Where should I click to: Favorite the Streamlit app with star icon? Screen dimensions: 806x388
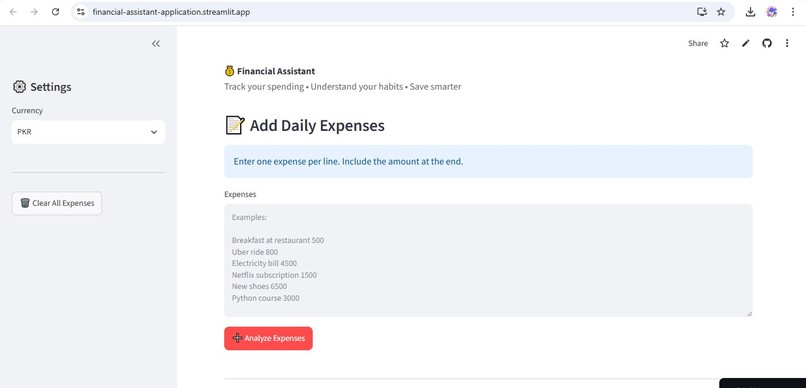(x=724, y=43)
